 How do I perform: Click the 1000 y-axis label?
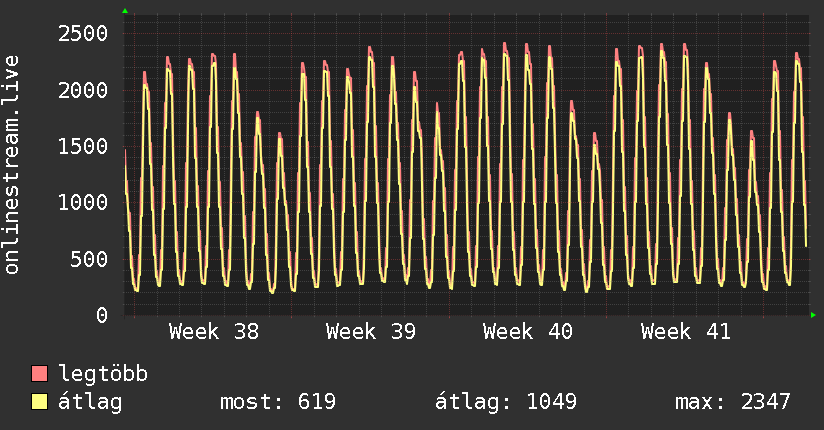(x=83, y=203)
